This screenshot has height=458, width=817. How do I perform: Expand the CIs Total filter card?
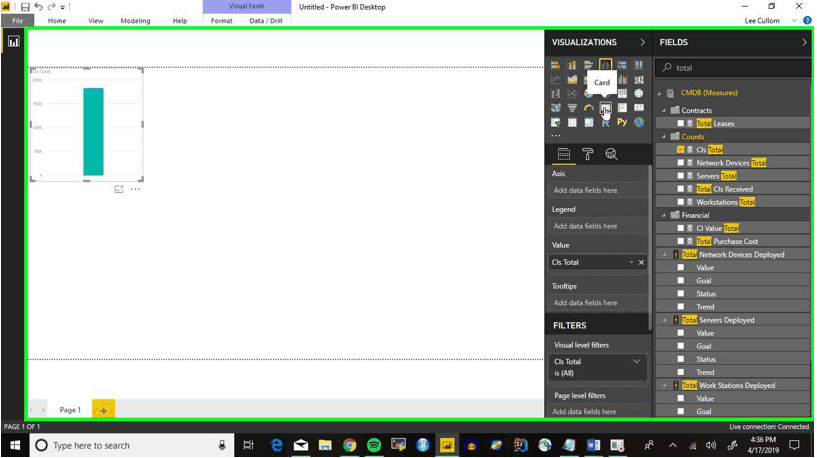[636, 361]
